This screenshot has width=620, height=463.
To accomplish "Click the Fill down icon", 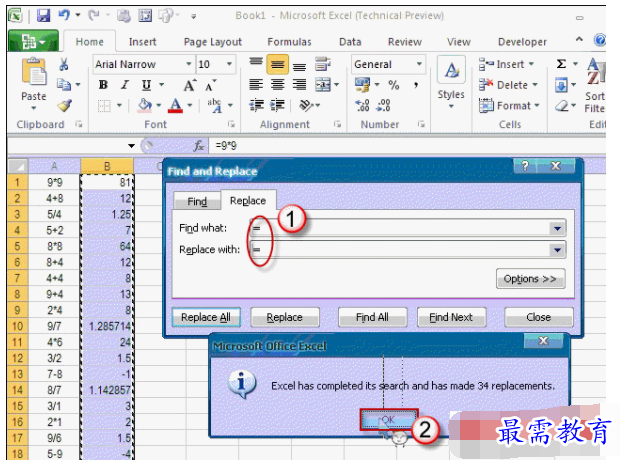I will [x=561, y=85].
